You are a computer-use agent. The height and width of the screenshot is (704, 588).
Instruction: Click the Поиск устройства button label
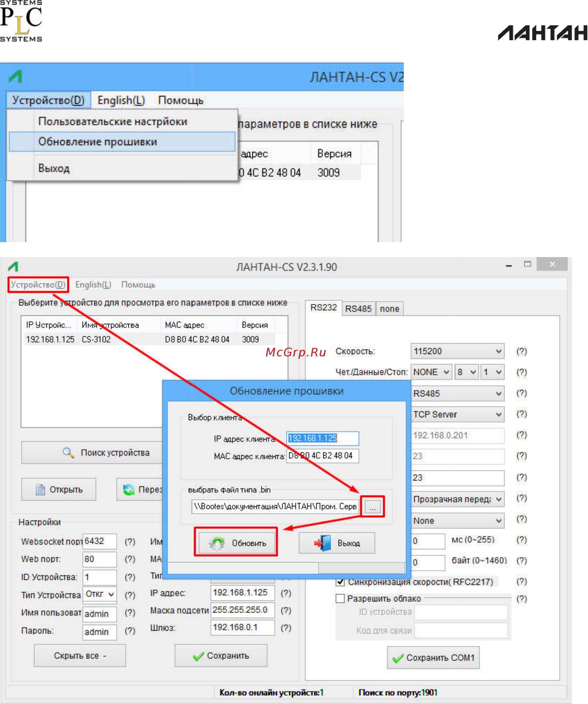115,452
